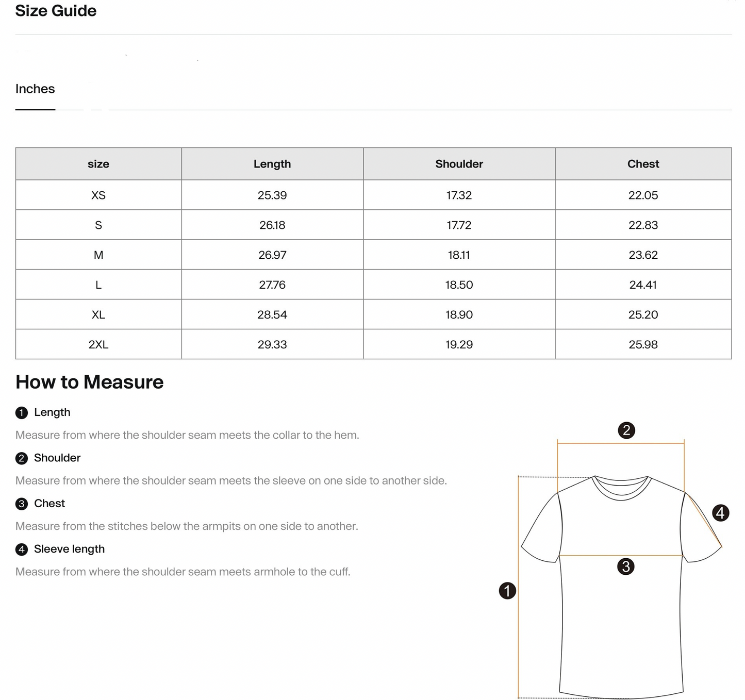The height and width of the screenshot is (700, 745).
Task: Expand the Chest column header
Action: 643,164
